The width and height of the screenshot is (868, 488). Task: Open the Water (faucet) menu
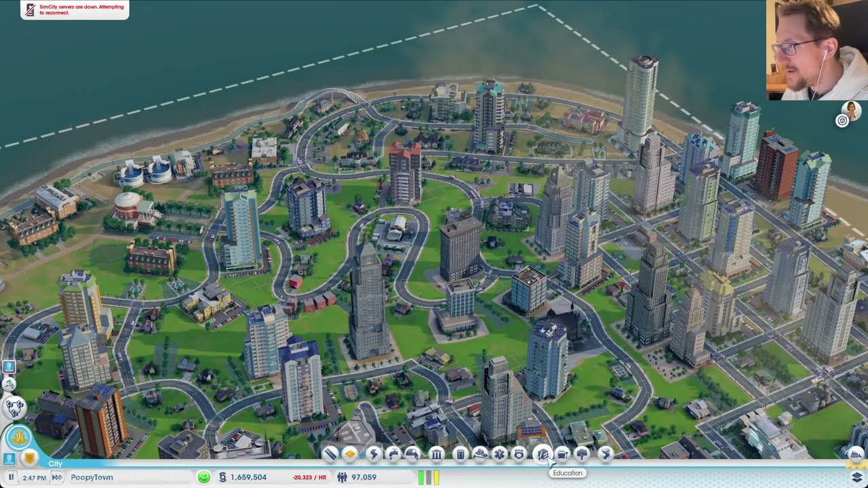click(393, 454)
